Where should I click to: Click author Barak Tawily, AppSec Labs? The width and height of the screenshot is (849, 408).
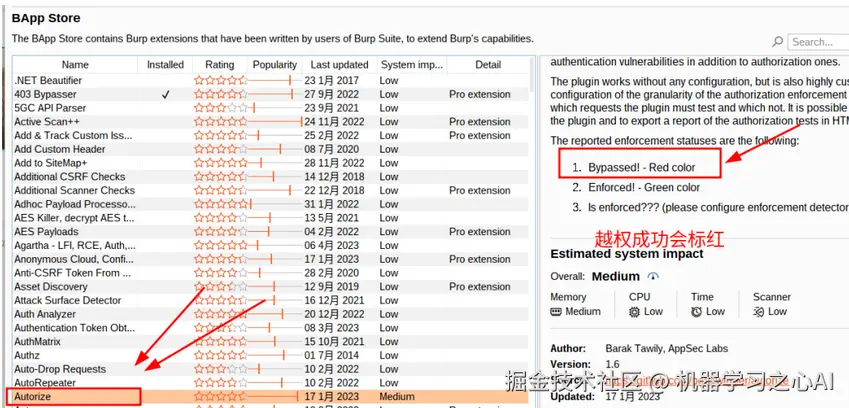667,348
